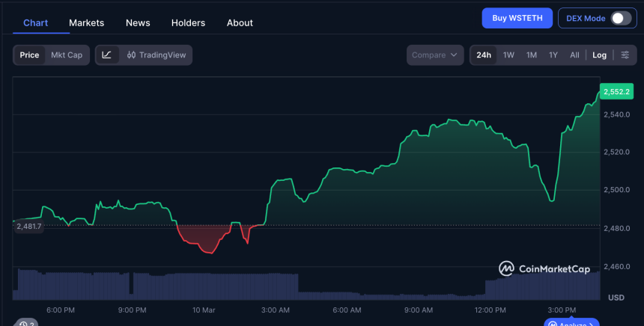Click the history clock icon badge

[x=25, y=323]
